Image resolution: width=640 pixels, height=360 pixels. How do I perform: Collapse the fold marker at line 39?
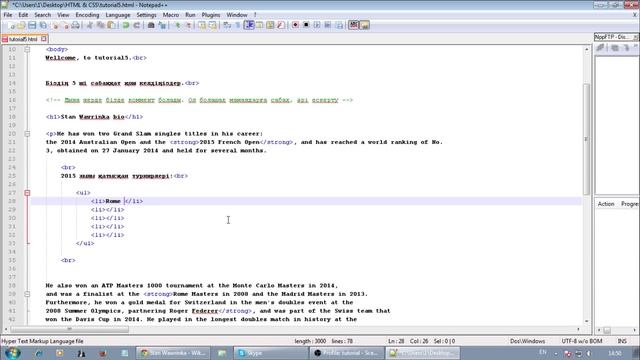(27, 294)
